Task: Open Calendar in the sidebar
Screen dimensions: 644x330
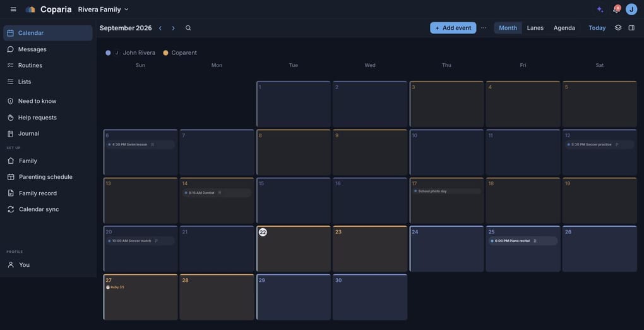Action: 47,33
